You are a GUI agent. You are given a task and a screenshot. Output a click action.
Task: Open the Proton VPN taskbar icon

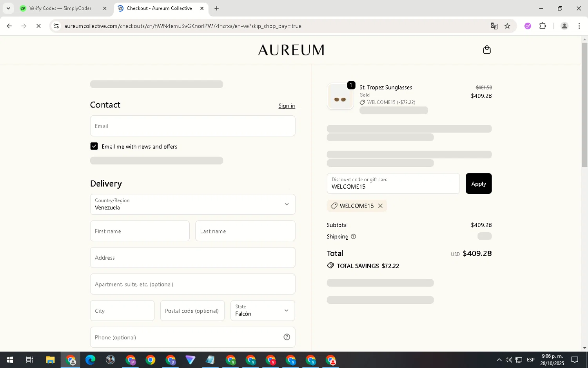click(190, 360)
